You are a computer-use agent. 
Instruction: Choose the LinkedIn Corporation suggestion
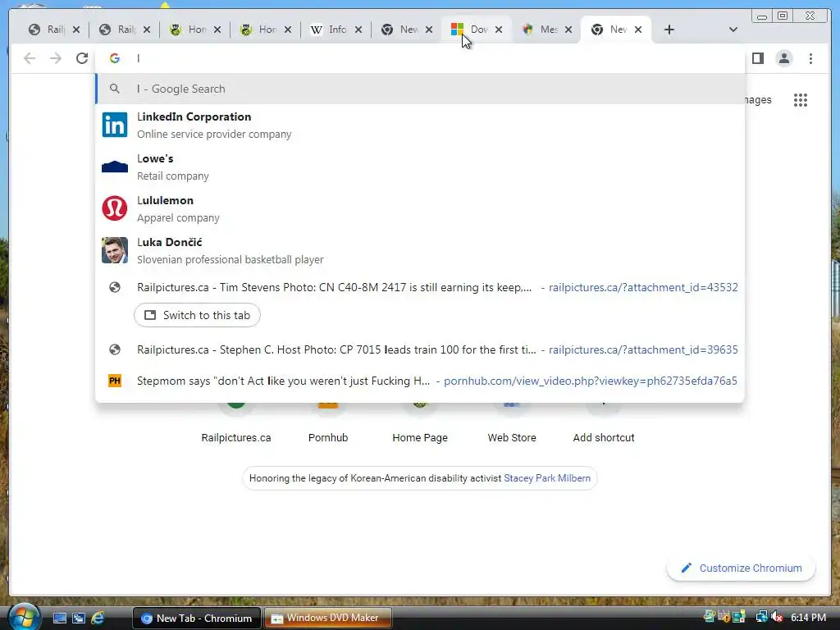click(420, 125)
